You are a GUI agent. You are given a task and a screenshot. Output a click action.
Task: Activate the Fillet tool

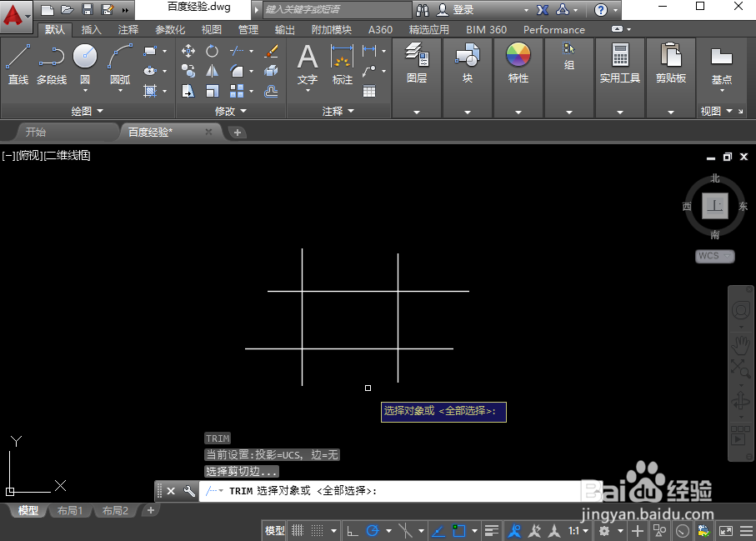237,71
